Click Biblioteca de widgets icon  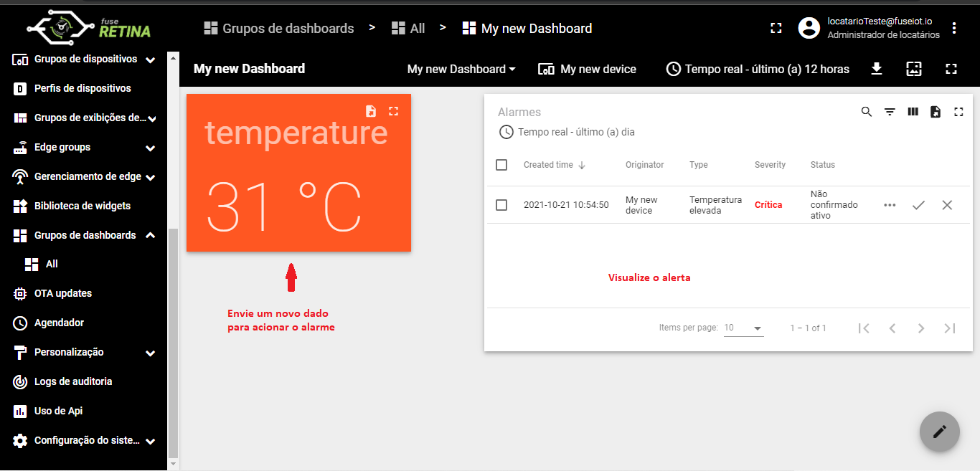click(x=21, y=206)
